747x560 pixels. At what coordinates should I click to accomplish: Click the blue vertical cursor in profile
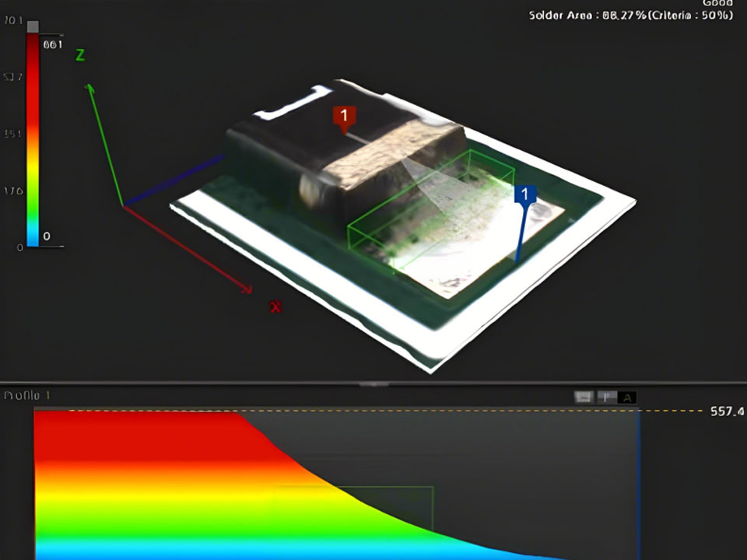pos(639,482)
